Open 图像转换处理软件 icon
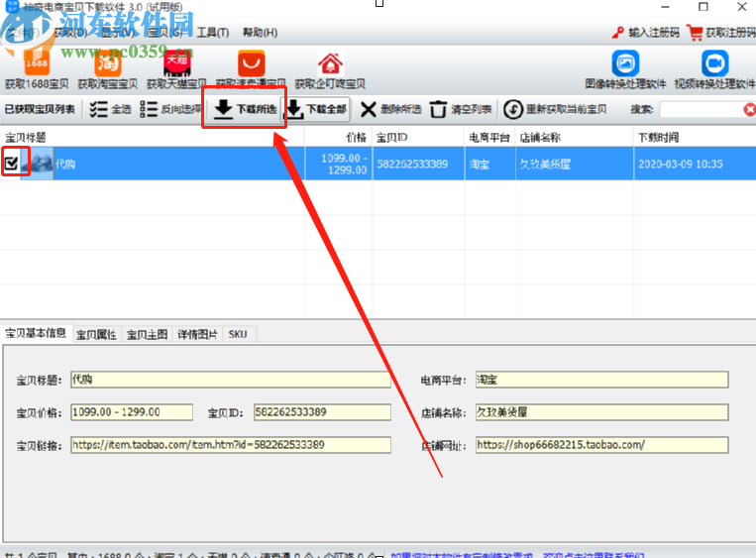This screenshot has width=756, height=558. coord(625,63)
